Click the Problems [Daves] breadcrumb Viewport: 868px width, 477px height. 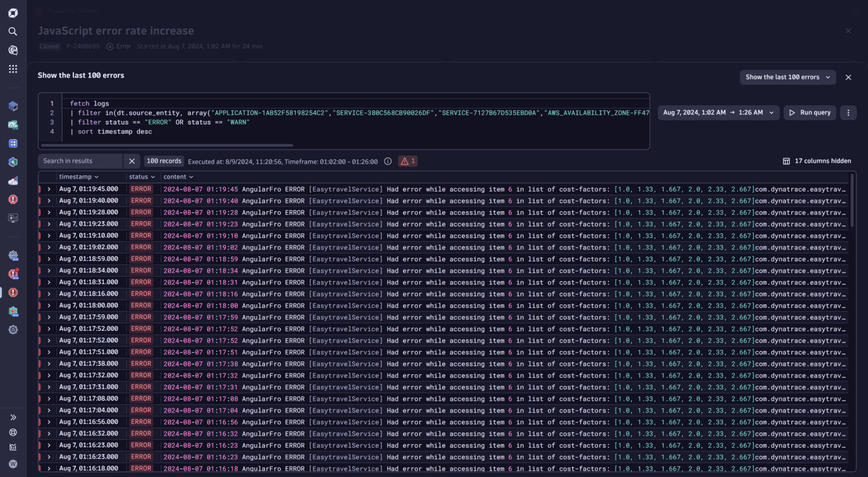[70, 11]
